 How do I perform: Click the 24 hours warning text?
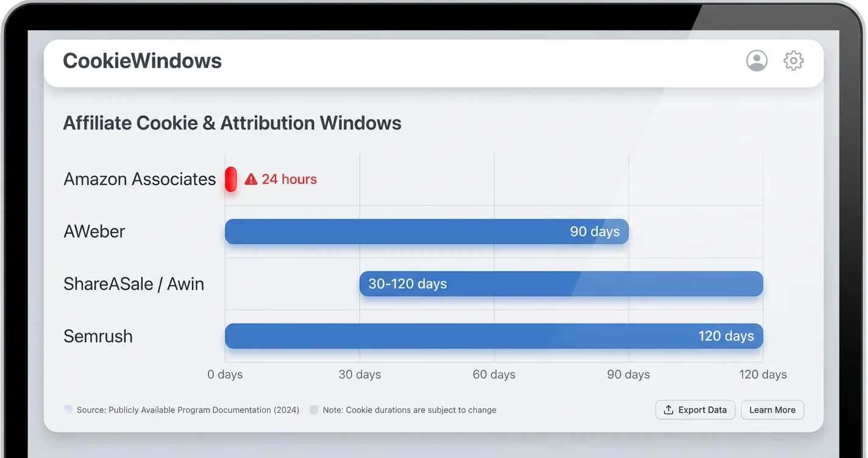pyautogui.click(x=290, y=179)
